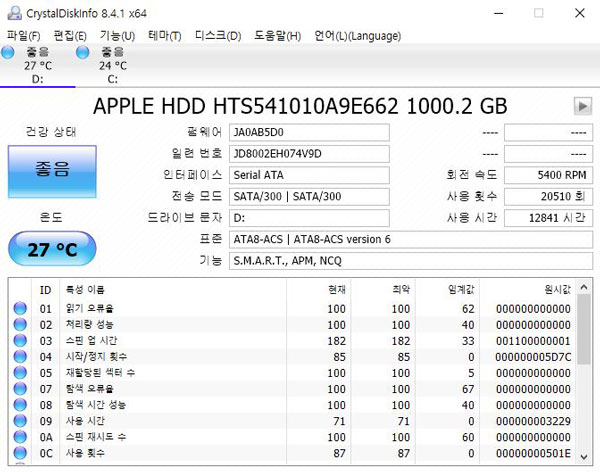Image resolution: width=600 pixels, height=472 pixels.
Task: Click the ID column header
Action: pyautogui.click(x=46, y=290)
